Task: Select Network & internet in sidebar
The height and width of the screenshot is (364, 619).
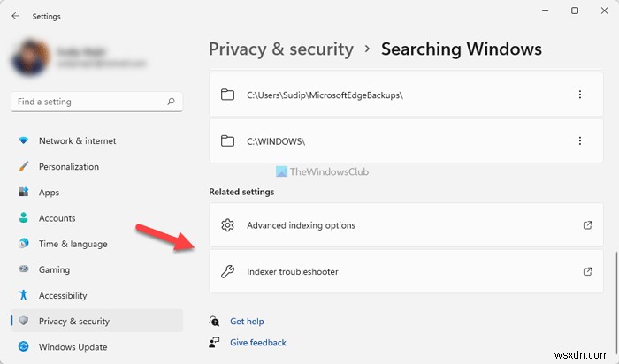Action: [x=77, y=140]
